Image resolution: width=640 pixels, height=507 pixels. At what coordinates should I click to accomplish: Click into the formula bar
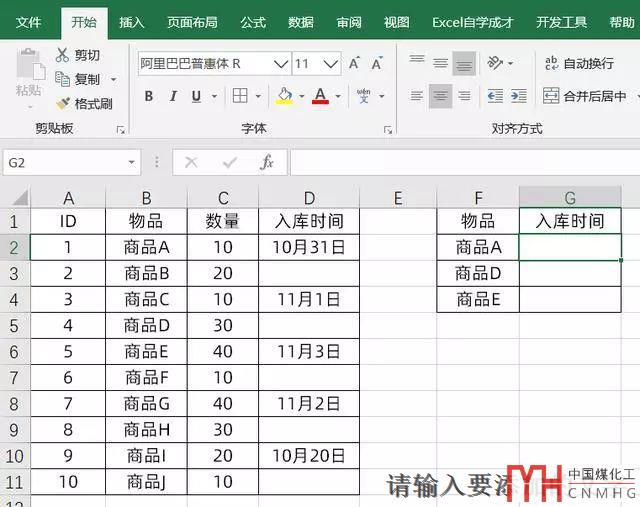(465, 162)
